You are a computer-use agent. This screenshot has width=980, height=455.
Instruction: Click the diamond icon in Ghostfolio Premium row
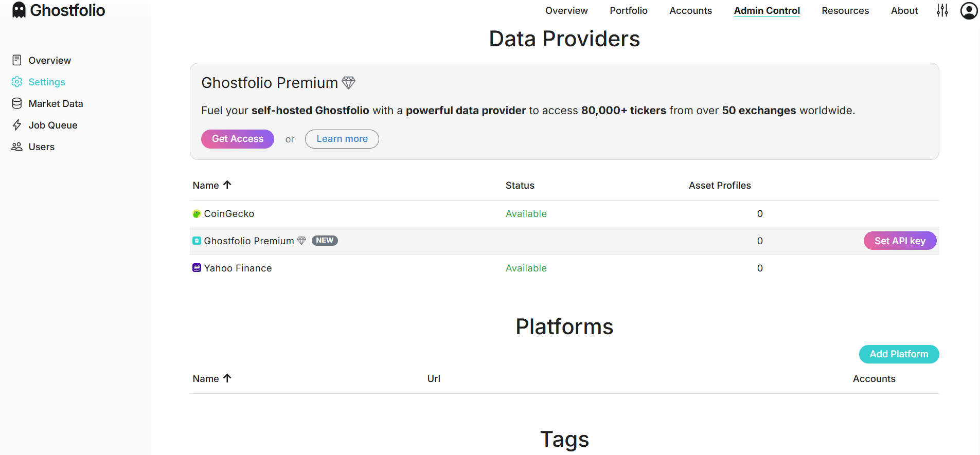click(x=301, y=241)
